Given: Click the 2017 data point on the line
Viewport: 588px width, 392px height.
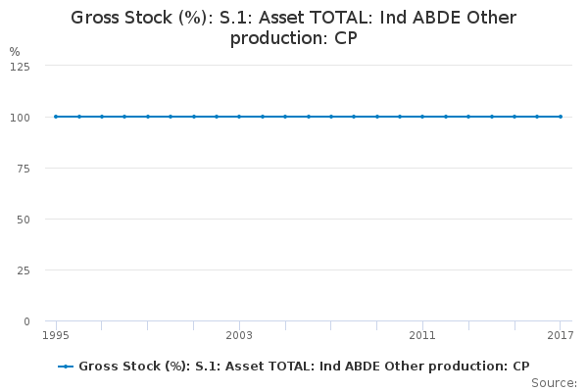Looking at the screenshot, I should pos(561,117).
